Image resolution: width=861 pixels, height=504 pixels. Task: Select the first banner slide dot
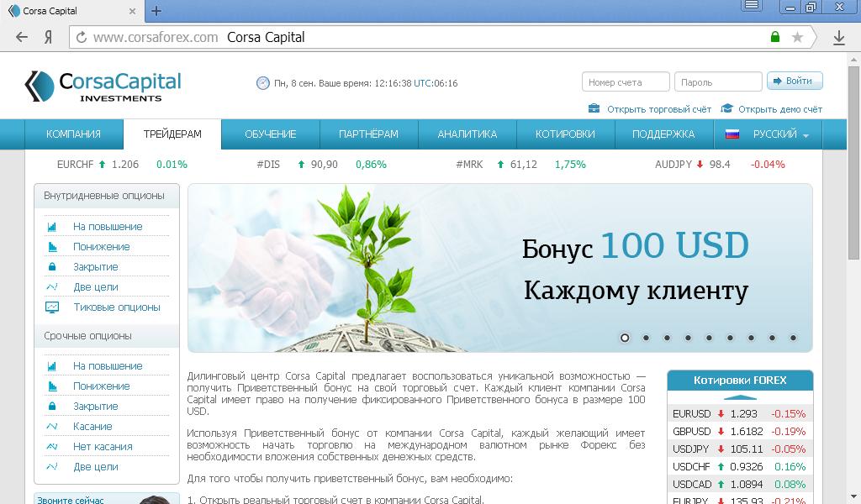pyautogui.click(x=625, y=338)
